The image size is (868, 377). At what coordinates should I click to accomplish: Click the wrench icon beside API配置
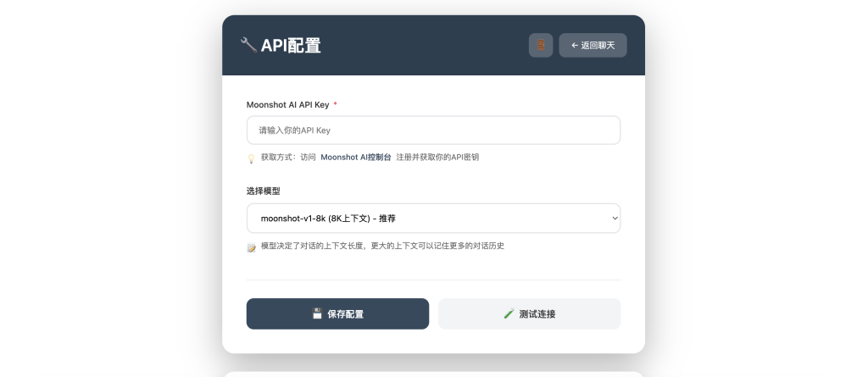click(248, 45)
